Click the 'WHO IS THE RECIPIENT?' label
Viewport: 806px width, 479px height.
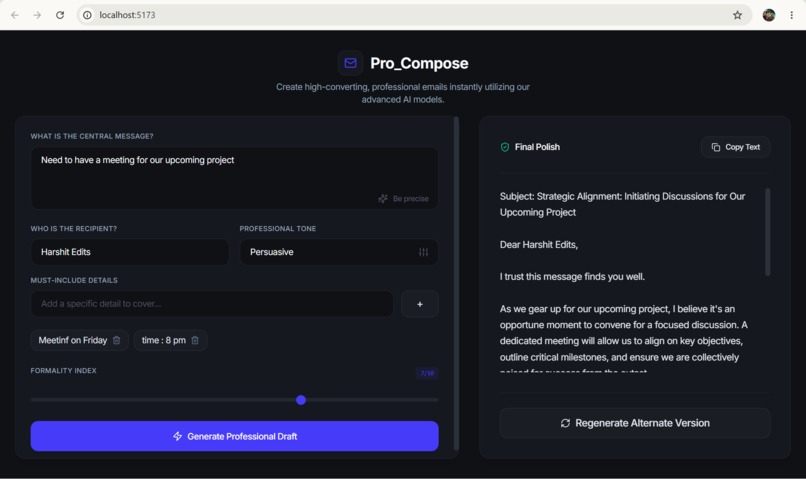point(74,229)
